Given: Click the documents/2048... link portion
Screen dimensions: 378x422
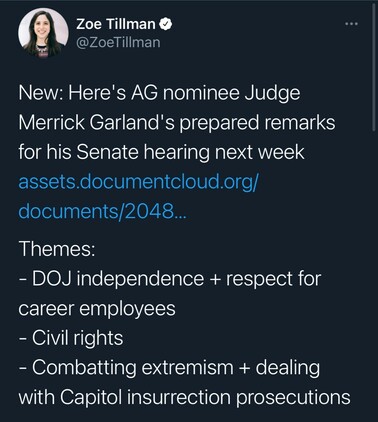Looking at the screenshot, I should (103, 211).
